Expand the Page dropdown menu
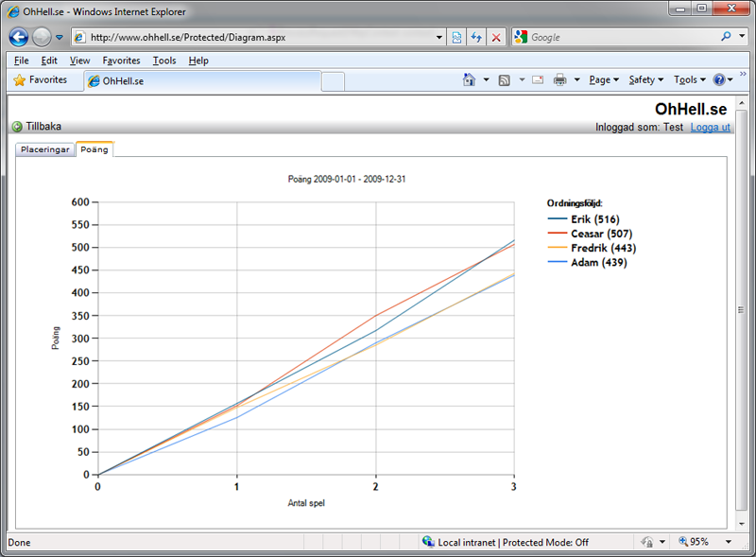Viewport: 756px width, 557px height. pyautogui.click(x=603, y=80)
